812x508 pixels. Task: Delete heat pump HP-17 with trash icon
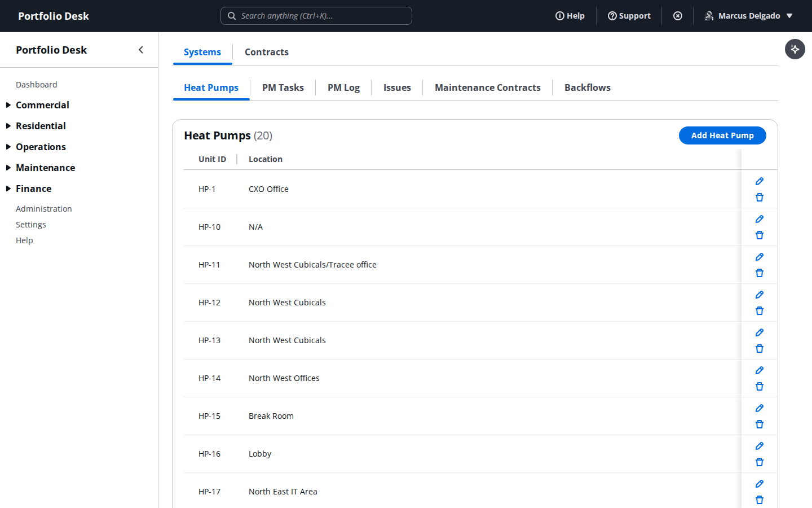click(x=760, y=500)
